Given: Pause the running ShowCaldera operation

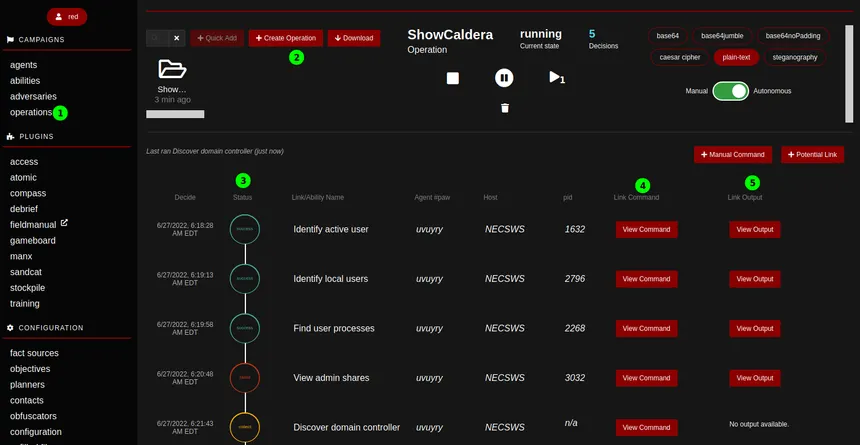Looking at the screenshot, I should pos(504,78).
